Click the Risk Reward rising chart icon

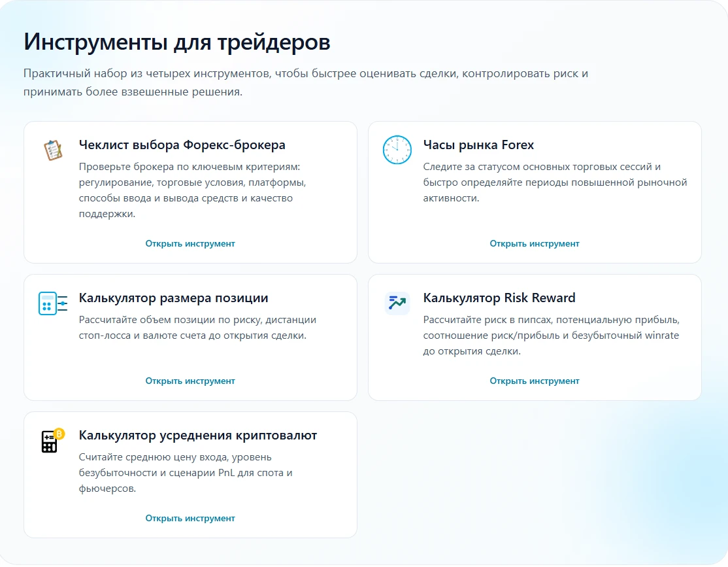click(x=397, y=303)
